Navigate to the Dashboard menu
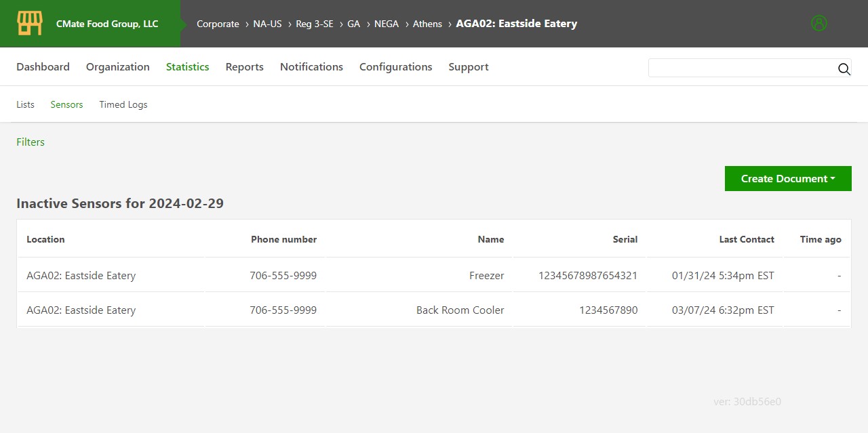The width and height of the screenshot is (868, 433). pyautogui.click(x=43, y=66)
